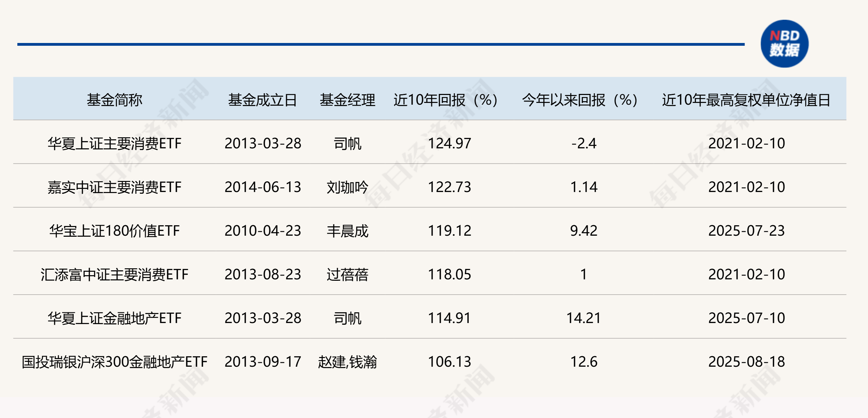Select 华宝上证180价值ETF fund name
This screenshot has height=418, width=868.
(x=114, y=231)
